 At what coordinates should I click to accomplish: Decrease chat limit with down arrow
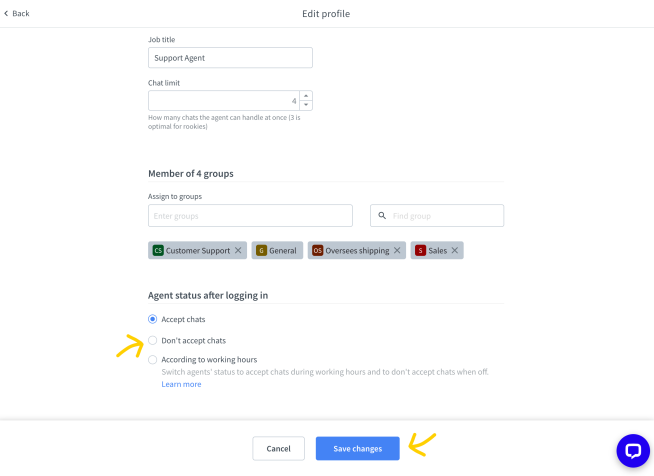click(306, 105)
